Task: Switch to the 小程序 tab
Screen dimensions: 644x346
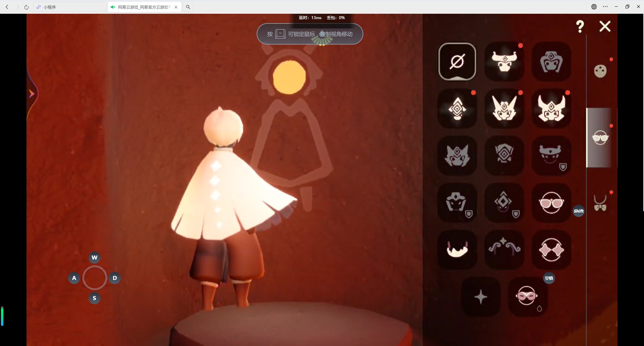Action: point(70,7)
